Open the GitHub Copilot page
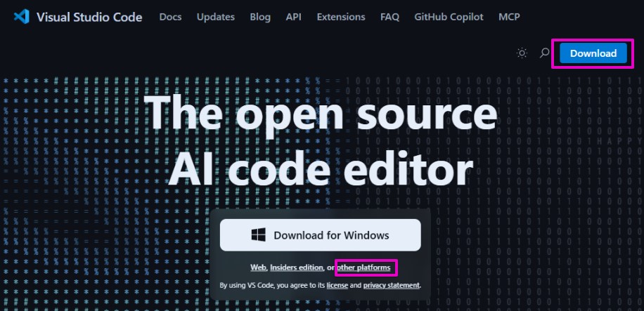The width and height of the screenshot is (644, 311). point(449,17)
